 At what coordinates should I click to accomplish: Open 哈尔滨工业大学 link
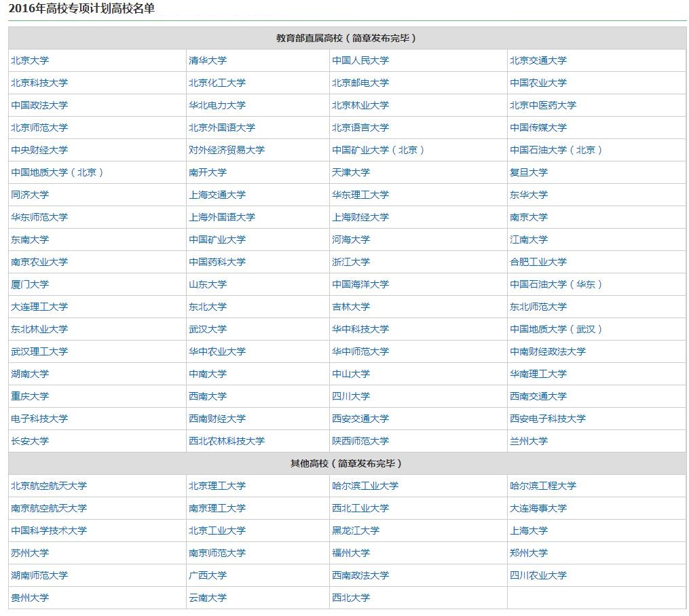(365, 486)
